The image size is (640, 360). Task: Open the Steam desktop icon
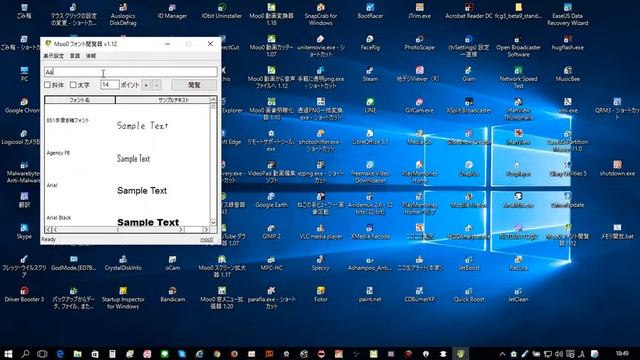coord(370,75)
